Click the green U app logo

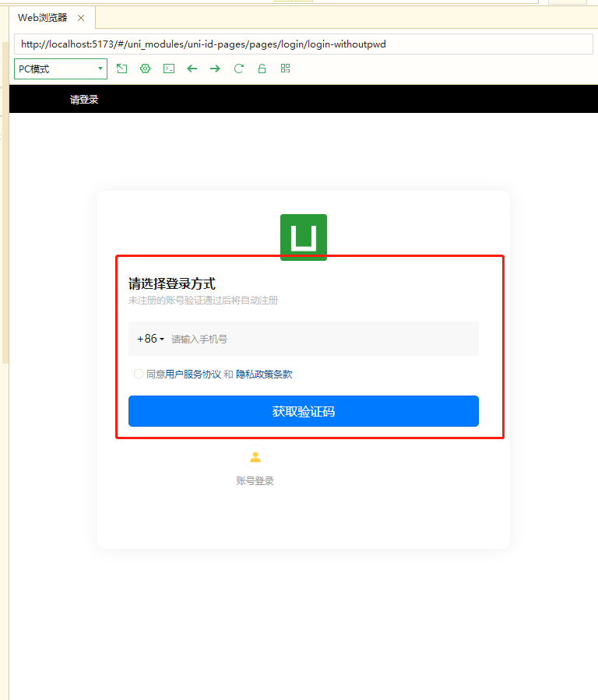[x=303, y=237]
